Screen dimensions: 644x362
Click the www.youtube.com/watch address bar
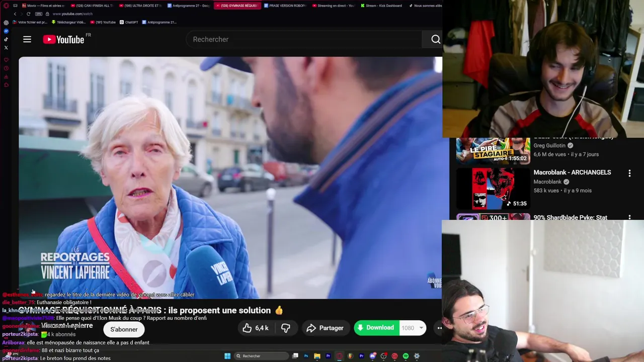click(72, 14)
